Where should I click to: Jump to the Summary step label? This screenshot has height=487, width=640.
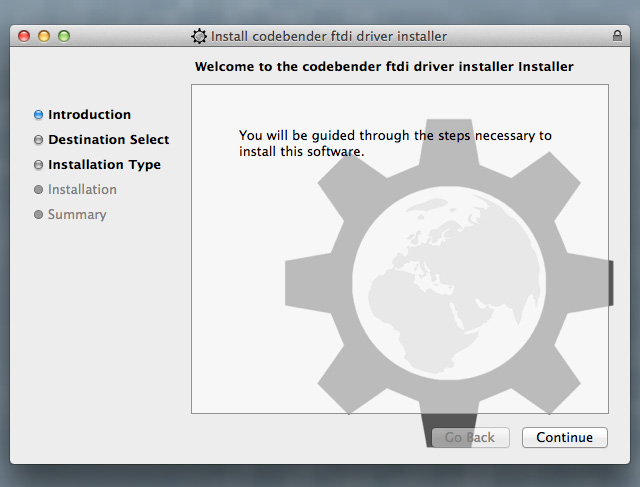77,215
